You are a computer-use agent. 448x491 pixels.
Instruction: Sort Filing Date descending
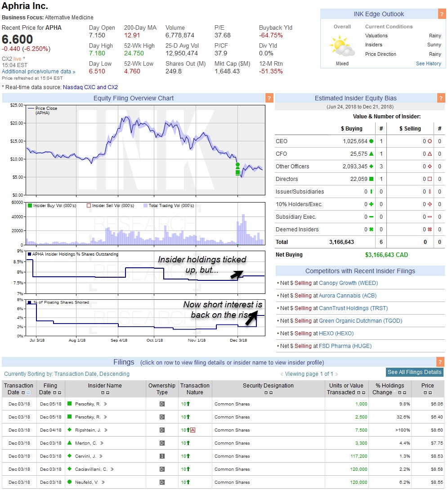pyautogui.click(x=59, y=393)
